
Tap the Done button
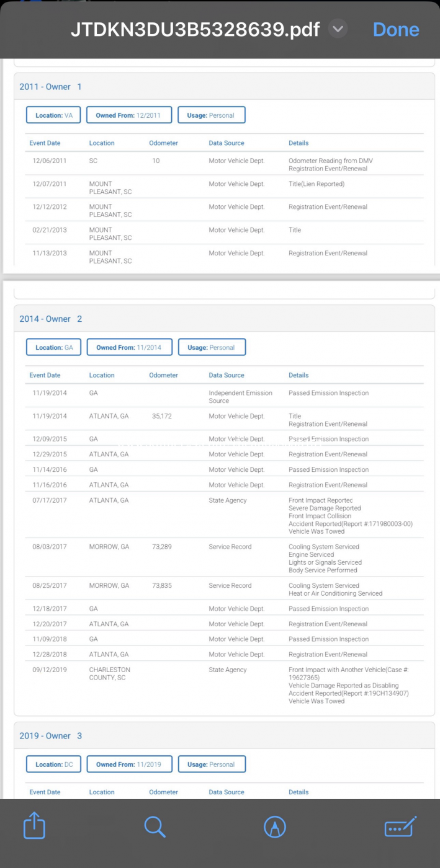click(x=396, y=30)
